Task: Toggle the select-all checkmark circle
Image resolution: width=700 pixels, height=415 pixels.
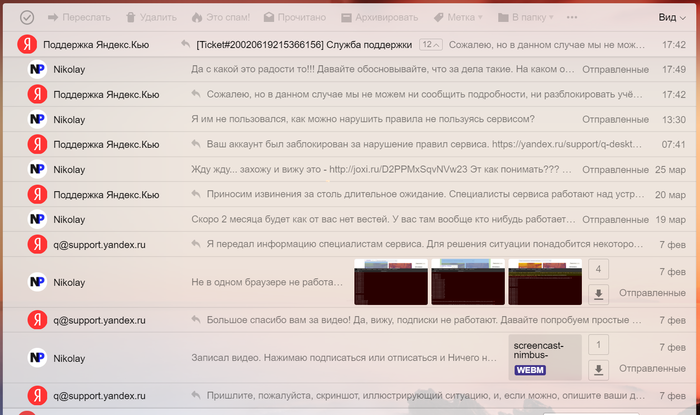Action: (x=27, y=17)
